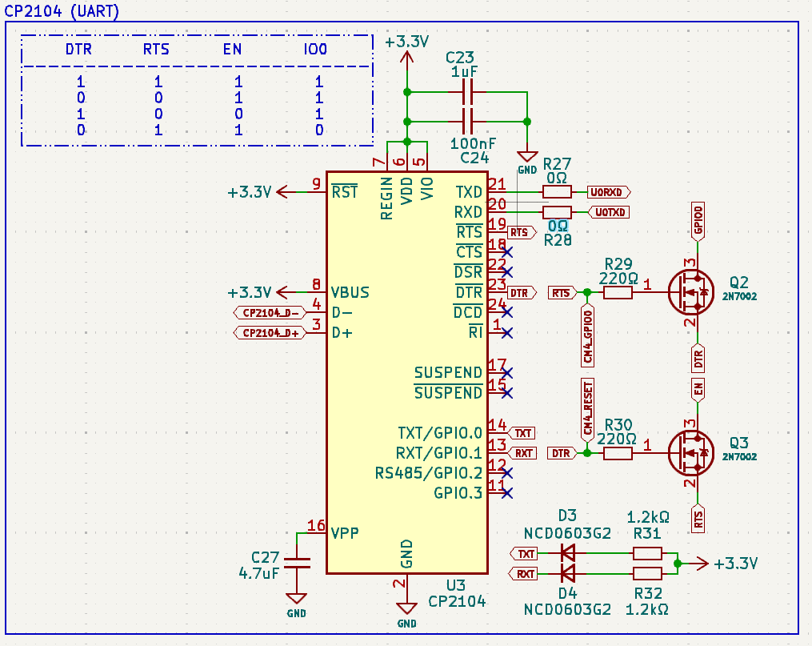Viewport: 812px width, 646px height.
Task: Click the "NCD0603G2" value text above D3
Action: click(567, 533)
